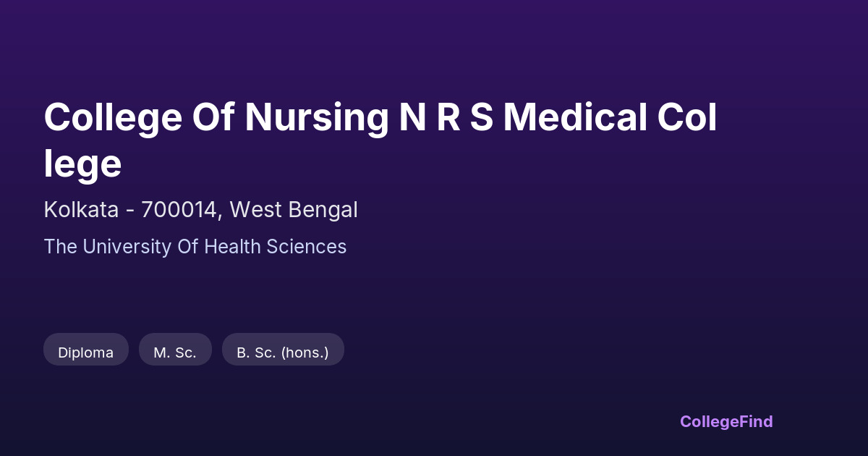This screenshot has width=868, height=456.
Task: Open the CollegeFind brand logo
Action: click(x=726, y=421)
